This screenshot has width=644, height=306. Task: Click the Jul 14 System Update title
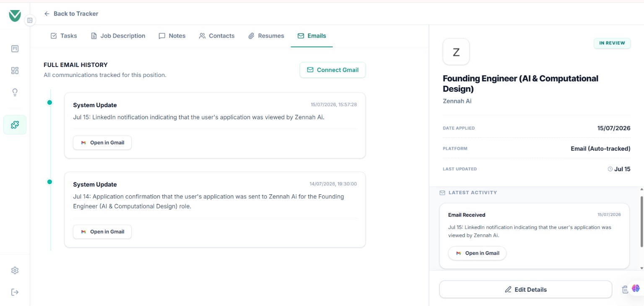(x=95, y=184)
